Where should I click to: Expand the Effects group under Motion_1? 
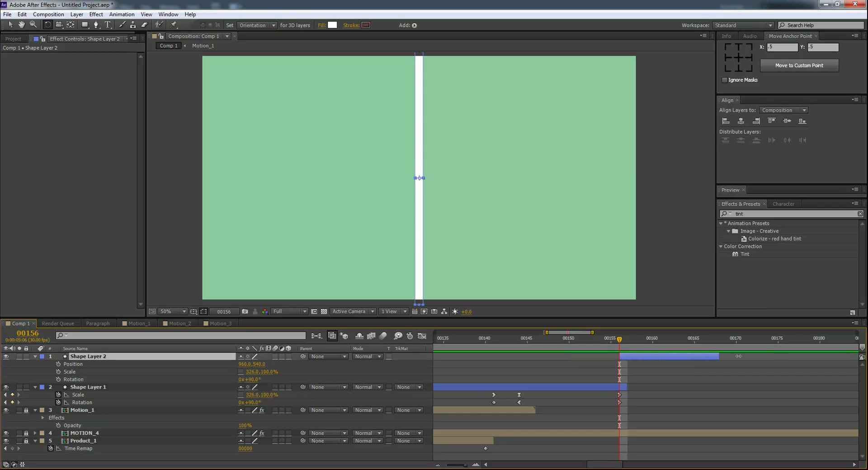point(43,418)
